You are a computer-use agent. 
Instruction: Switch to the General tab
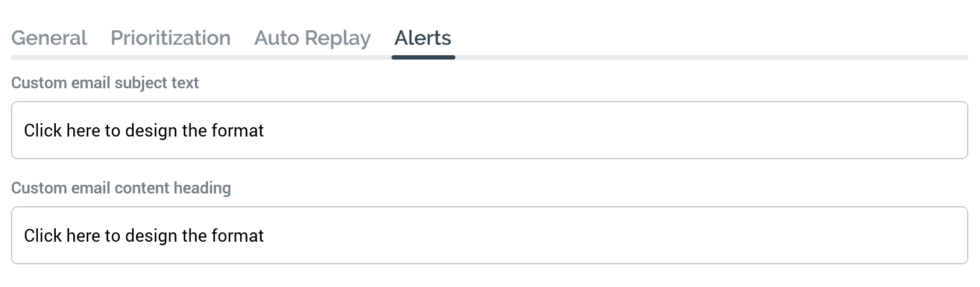tap(49, 38)
